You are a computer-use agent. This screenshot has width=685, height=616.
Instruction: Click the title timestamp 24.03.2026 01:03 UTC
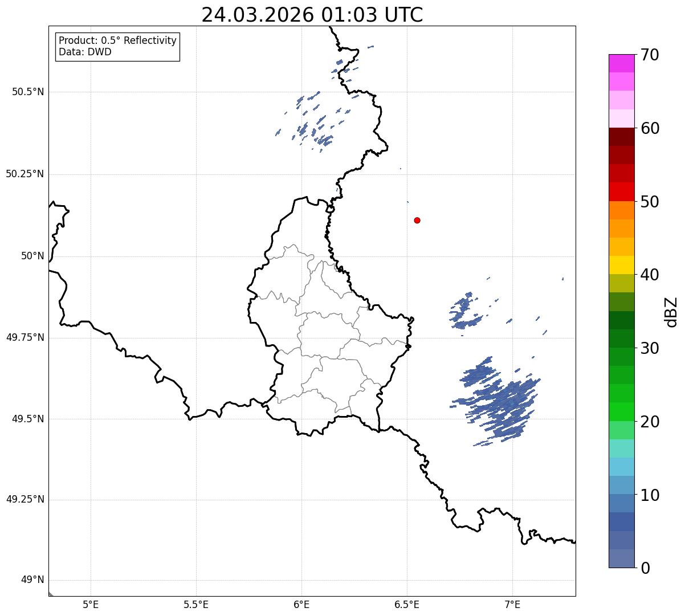point(312,15)
